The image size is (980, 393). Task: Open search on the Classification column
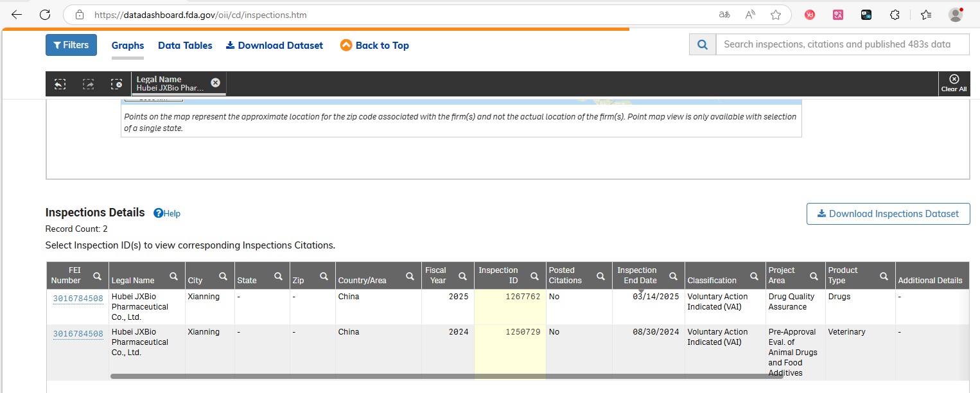tap(753, 276)
